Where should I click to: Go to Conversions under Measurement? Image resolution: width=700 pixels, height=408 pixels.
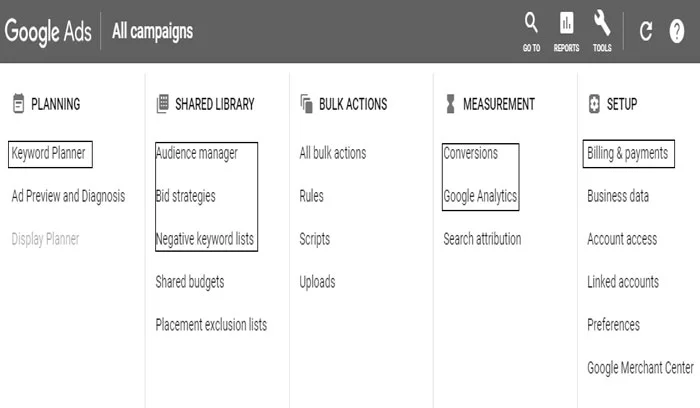(471, 154)
